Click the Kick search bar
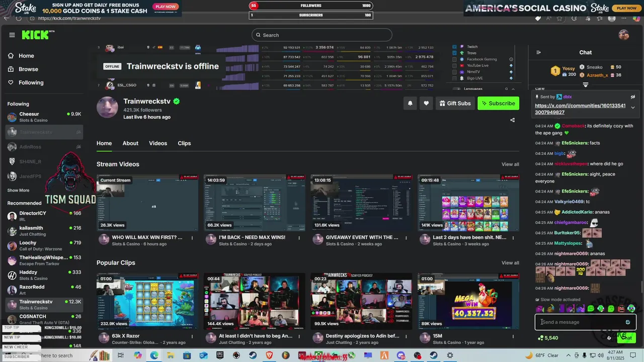 pyautogui.click(x=322, y=35)
